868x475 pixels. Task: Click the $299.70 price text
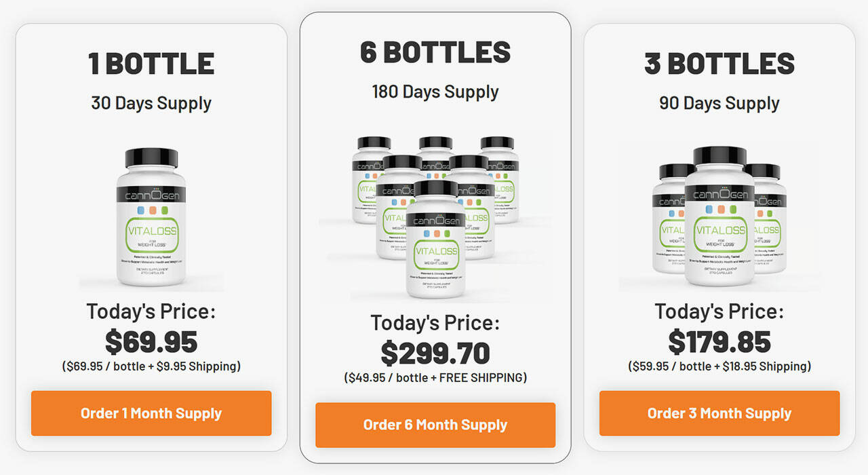pos(435,353)
